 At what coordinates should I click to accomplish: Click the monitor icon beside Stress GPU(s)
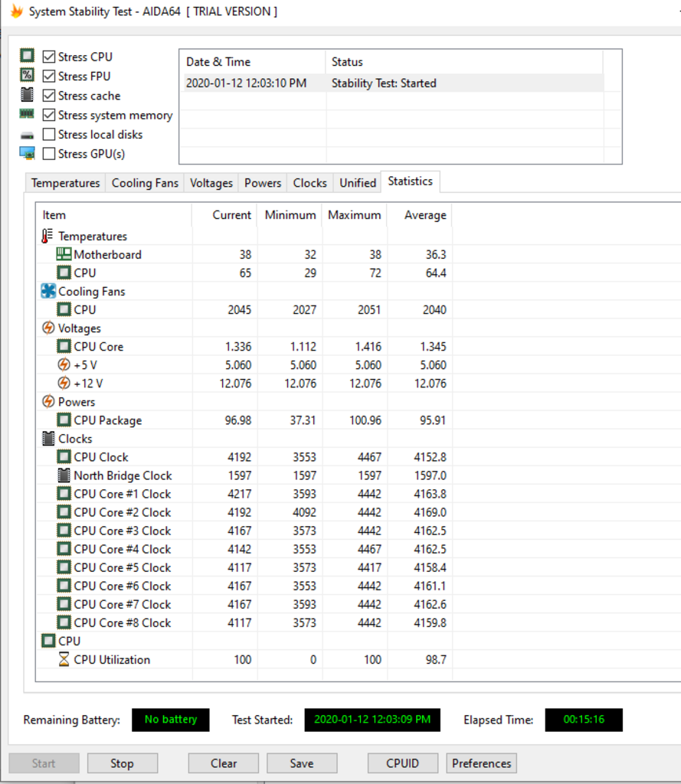(27, 153)
